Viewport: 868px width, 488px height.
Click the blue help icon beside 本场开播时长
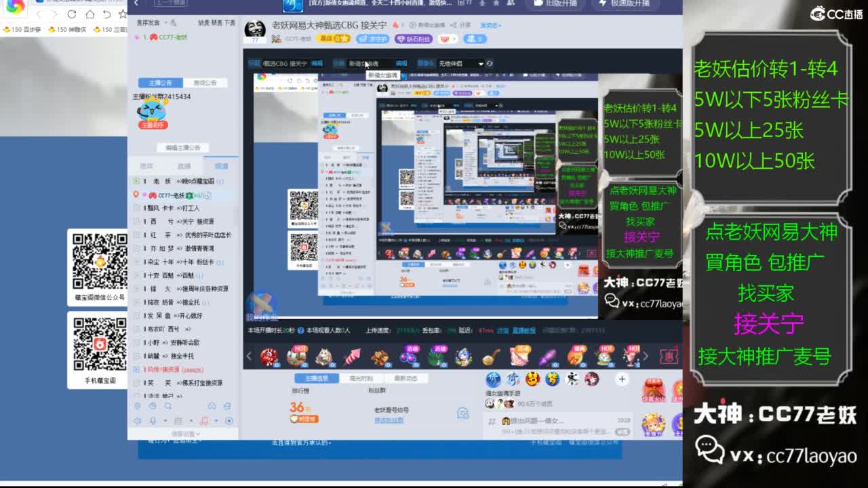pos(300,330)
